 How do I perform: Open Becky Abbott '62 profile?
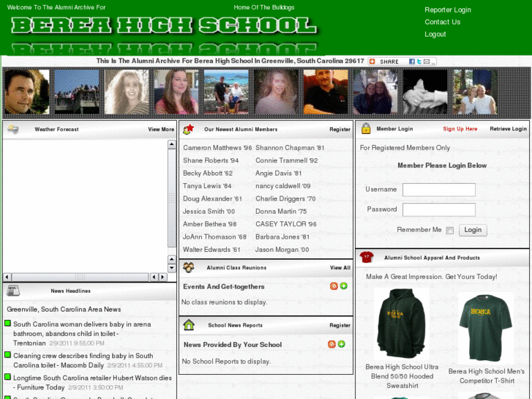pos(208,174)
